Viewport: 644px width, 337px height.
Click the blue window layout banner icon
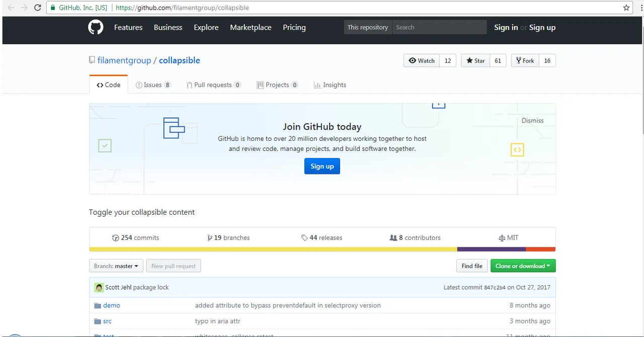pyautogui.click(x=174, y=128)
